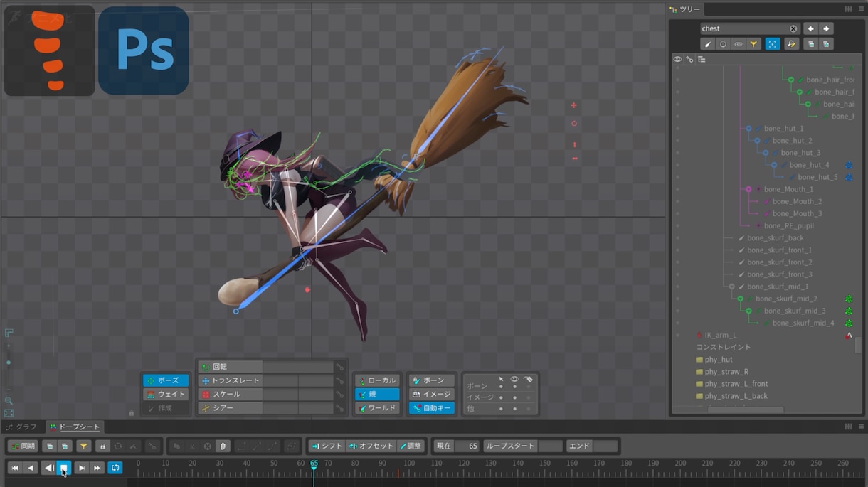Play the animation backward

click(x=48, y=468)
